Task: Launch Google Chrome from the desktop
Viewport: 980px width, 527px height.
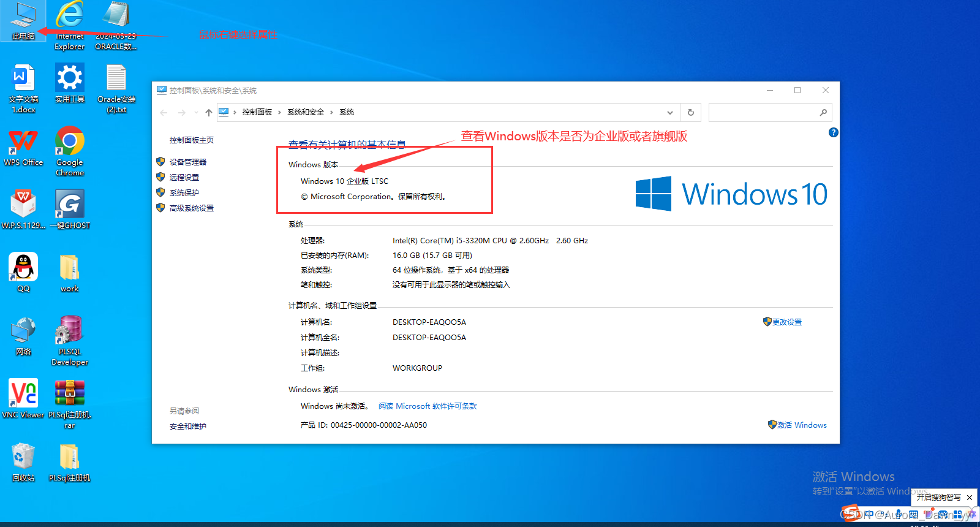Action: click(x=70, y=151)
